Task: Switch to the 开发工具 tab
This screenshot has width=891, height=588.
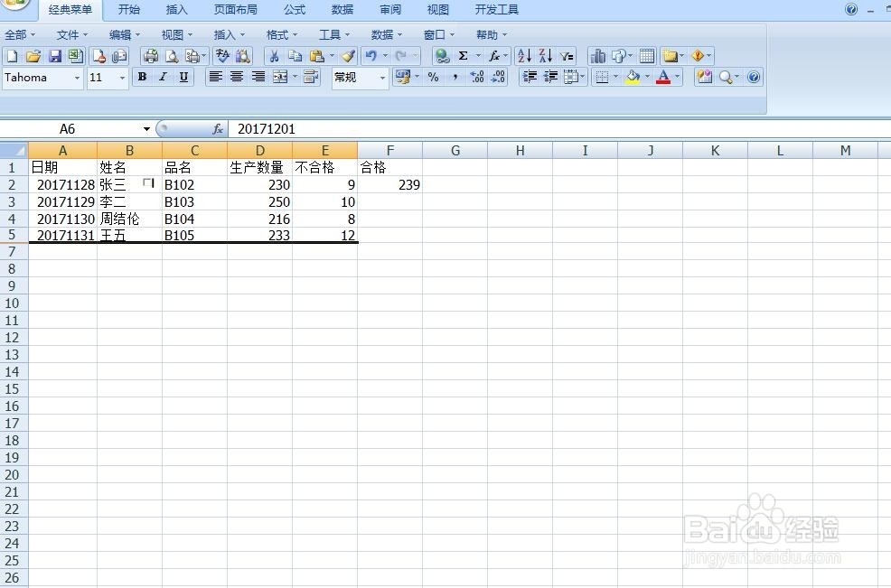Action: coord(497,10)
